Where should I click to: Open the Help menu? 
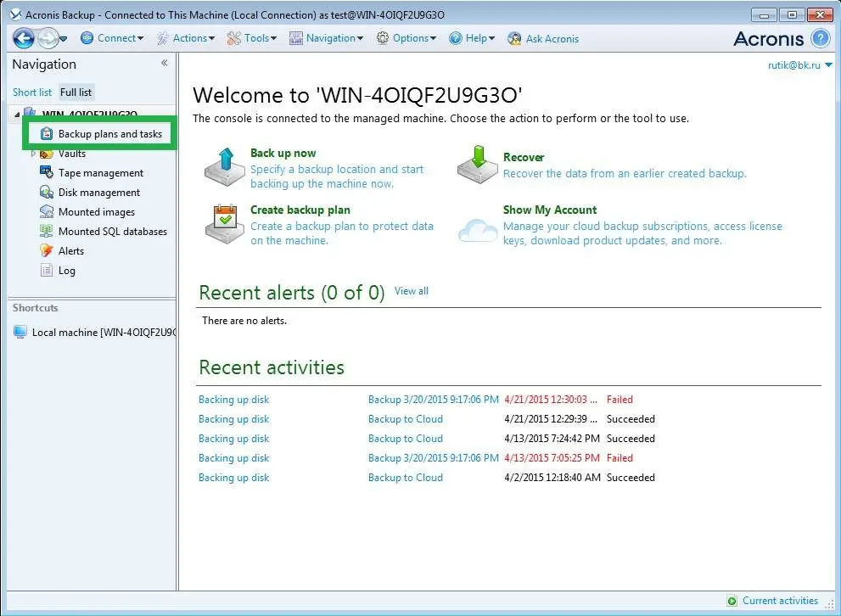(x=472, y=38)
